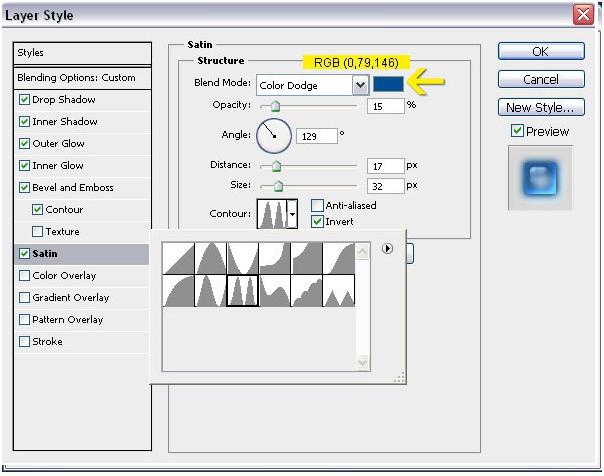Open the Stroke settings label
604x476 pixels.
[x=47, y=341]
